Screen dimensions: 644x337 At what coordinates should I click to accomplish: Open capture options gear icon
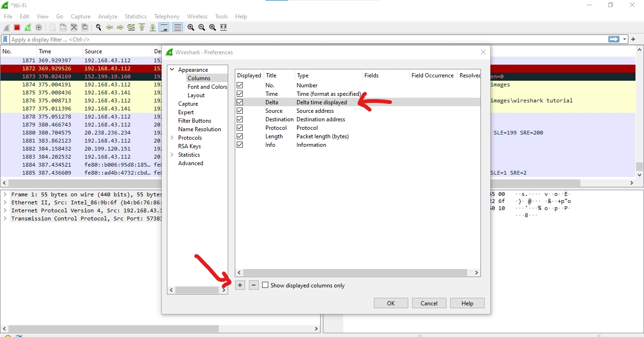tap(39, 27)
